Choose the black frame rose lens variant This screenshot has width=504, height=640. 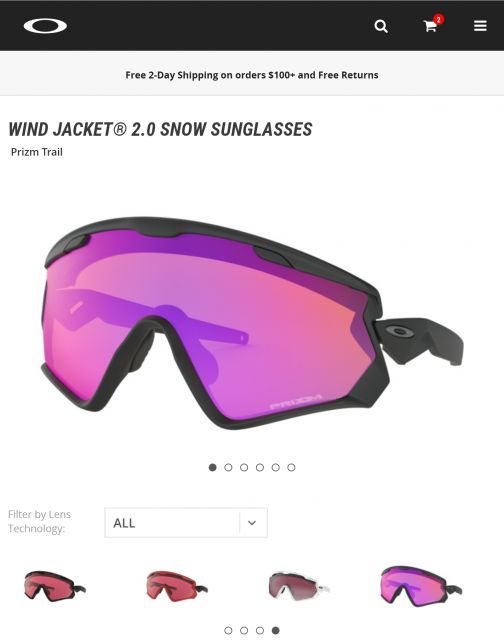pyautogui.click(x=55, y=587)
